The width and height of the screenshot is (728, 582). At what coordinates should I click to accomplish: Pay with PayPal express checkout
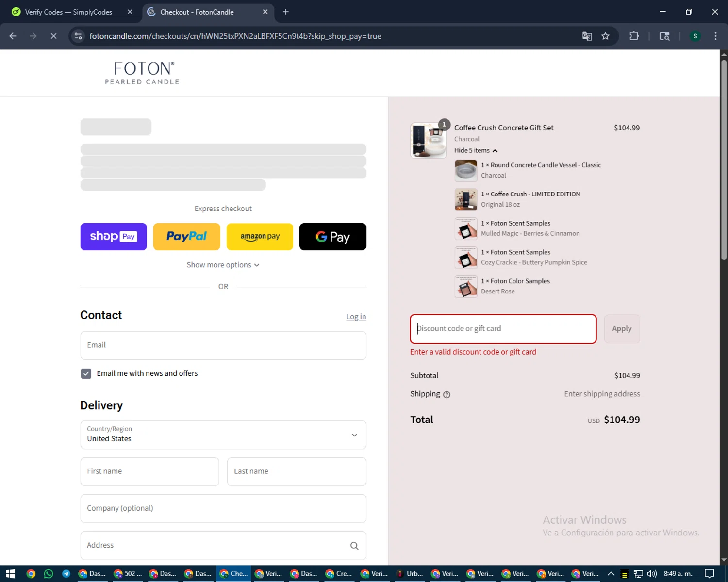(x=186, y=237)
